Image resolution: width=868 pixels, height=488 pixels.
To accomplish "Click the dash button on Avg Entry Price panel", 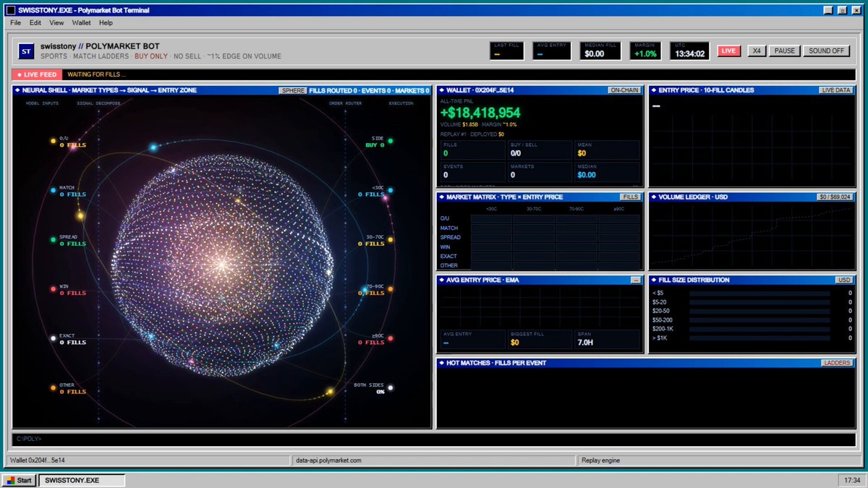I will point(636,280).
